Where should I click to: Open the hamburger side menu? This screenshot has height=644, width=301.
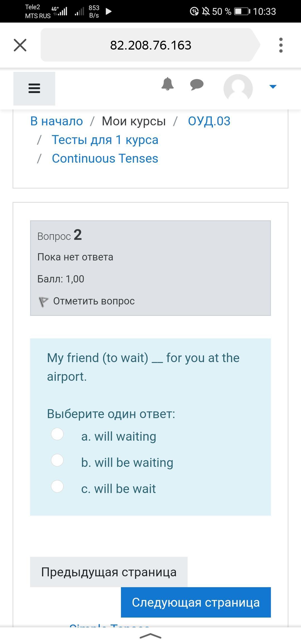coord(34,89)
